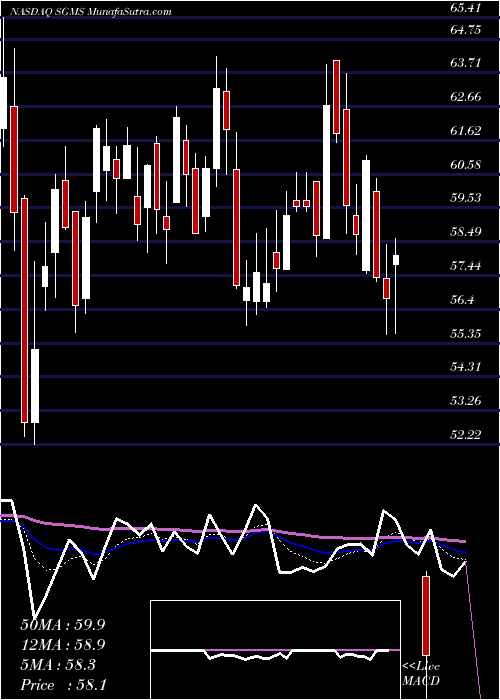Viewport: 500px width, 700px height.
Task: Click the 12MA : 58.9 readout
Action: [x=63, y=645]
